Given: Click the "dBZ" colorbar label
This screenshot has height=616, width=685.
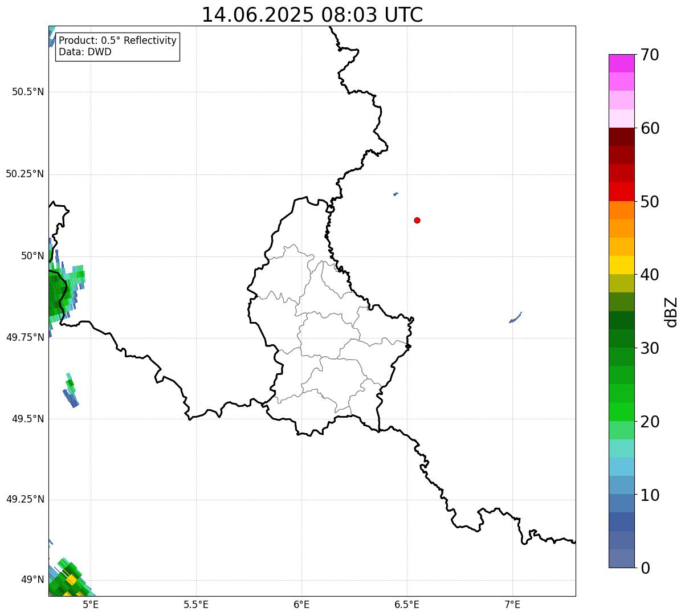Looking at the screenshot, I should click(671, 312).
